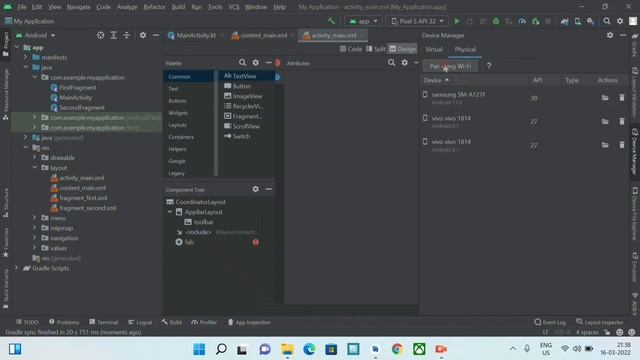Open Search Everywhere magnifier in top toolbar
The image size is (640, 360).
tap(607, 21)
